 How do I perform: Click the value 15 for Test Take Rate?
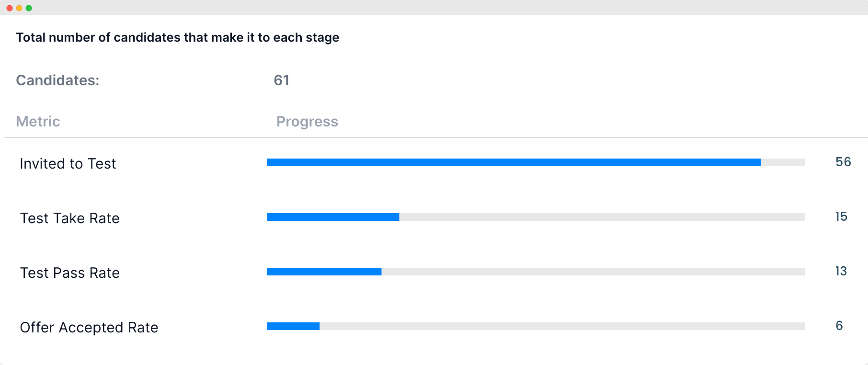[x=841, y=217]
